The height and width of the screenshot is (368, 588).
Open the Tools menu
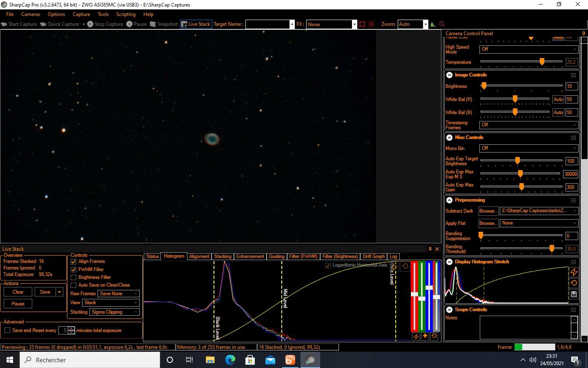(103, 14)
